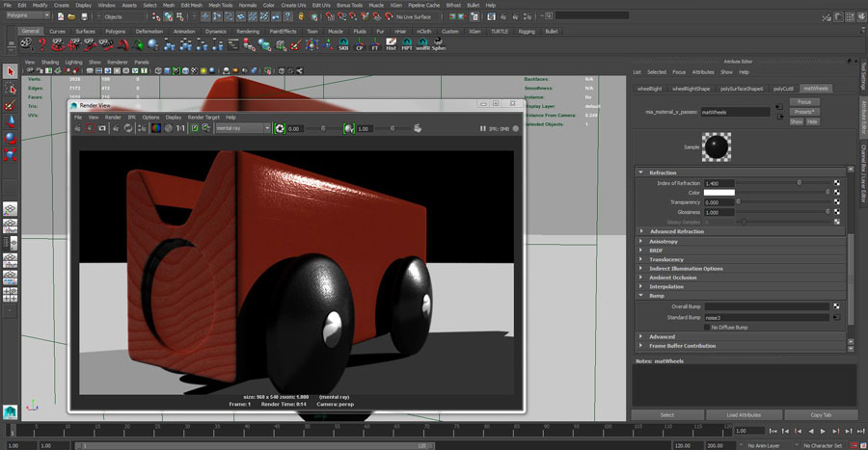Open the Edit Mesh menu
Viewport: 868px width, 450px height.
coord(192,5)
